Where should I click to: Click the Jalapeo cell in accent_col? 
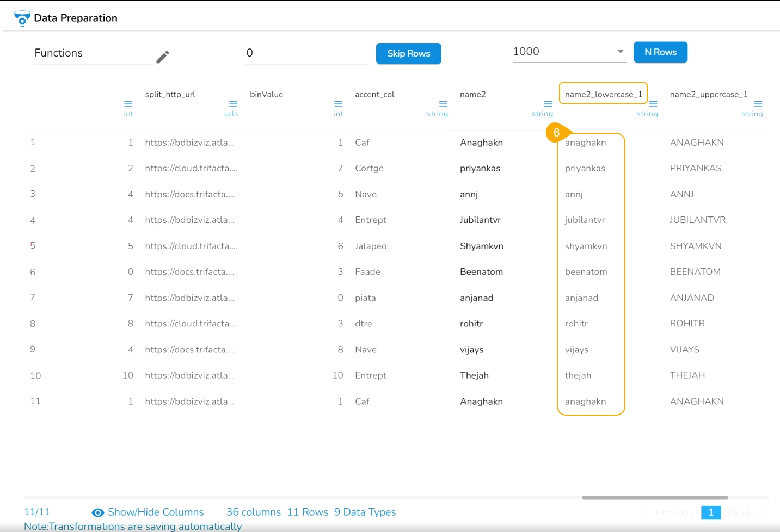click(371, 246)
